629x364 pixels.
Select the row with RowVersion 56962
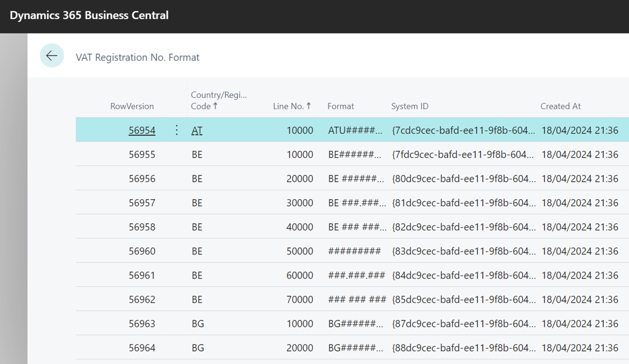coord(142,299)
